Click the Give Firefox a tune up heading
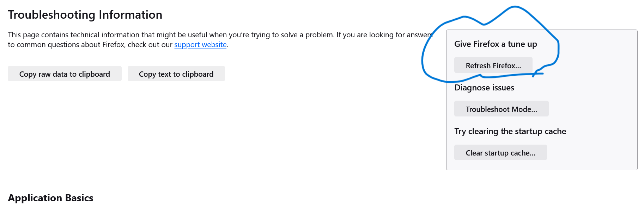644x209 pixels. point(496,44)
